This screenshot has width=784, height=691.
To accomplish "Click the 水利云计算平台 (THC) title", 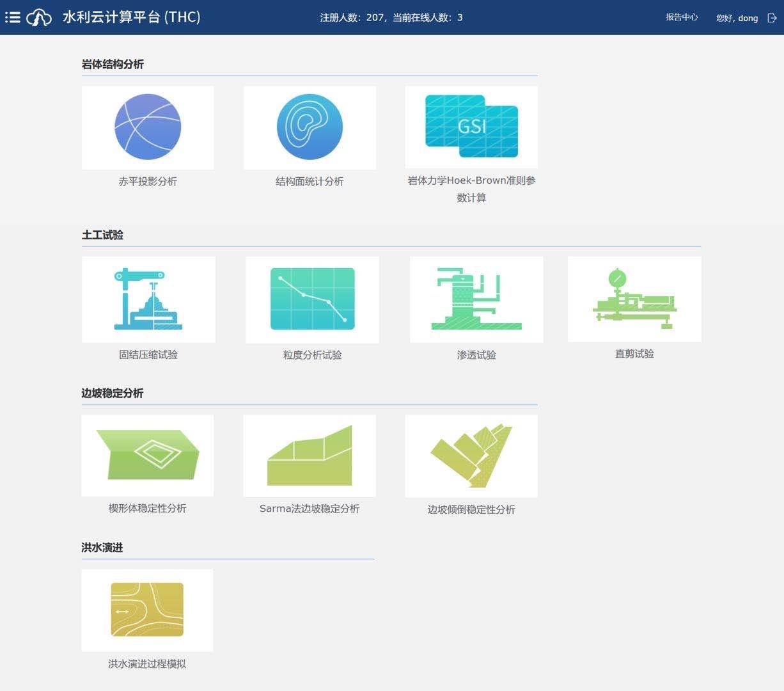I will (x=132, y=17).
